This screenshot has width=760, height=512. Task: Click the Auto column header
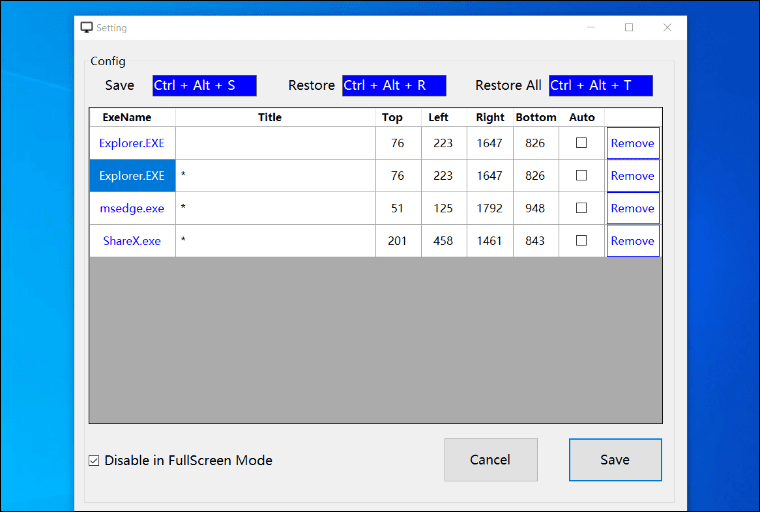582,117
